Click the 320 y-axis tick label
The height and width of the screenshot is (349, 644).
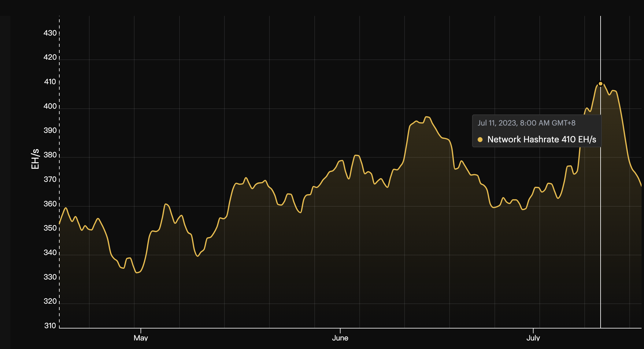click(x=50, y=301)
